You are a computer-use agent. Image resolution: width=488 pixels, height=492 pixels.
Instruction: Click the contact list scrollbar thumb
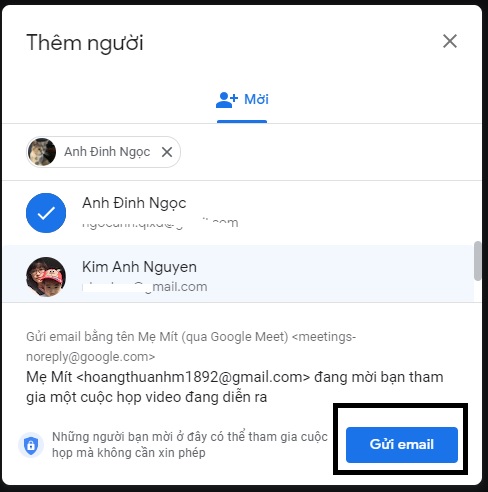pos(477,261)
